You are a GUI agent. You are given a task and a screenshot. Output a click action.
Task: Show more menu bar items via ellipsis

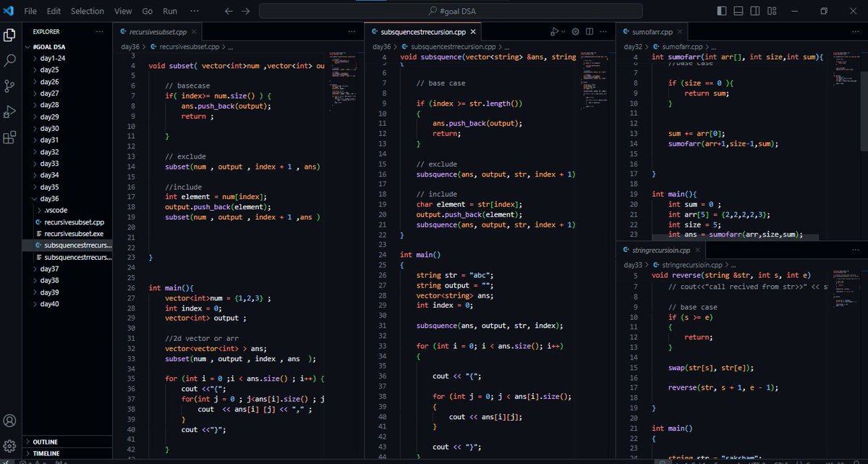pos(194,11)
